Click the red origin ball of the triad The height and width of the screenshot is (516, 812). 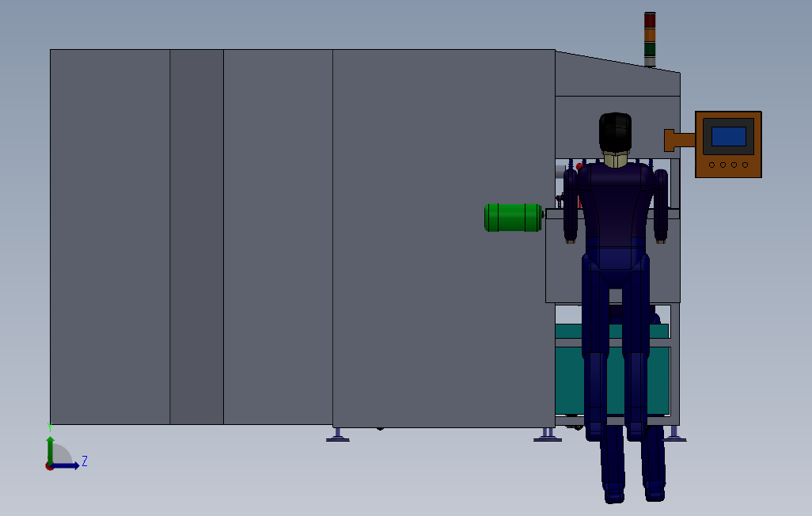[x=49, y=467]
